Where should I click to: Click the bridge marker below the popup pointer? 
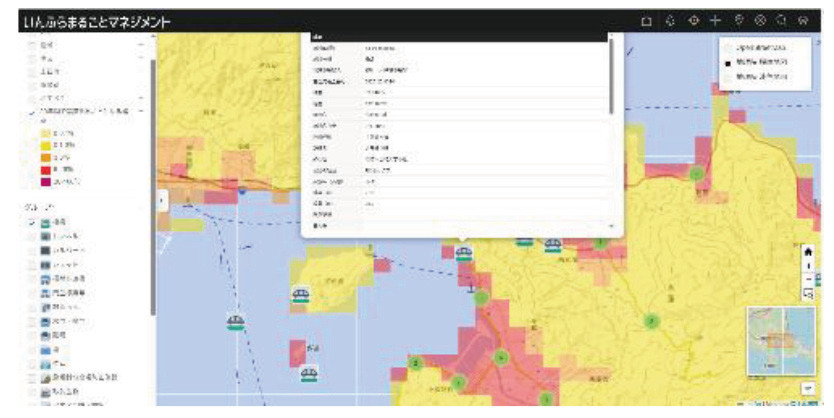coord(464,253)
